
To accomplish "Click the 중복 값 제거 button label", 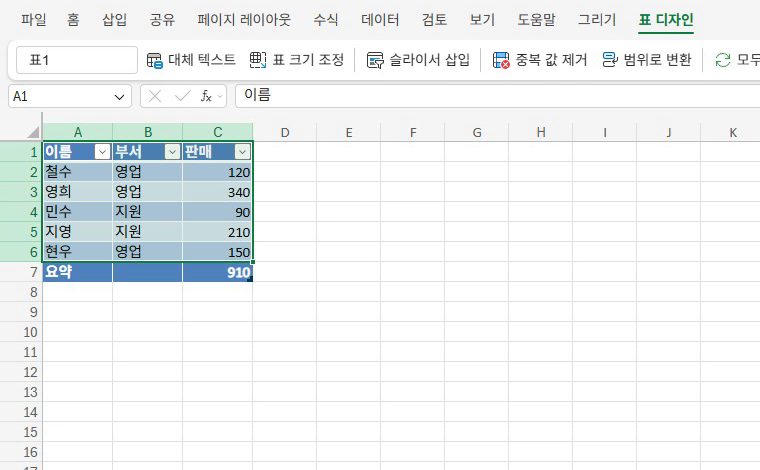I will pyautogui.click(x=552, y=60).
